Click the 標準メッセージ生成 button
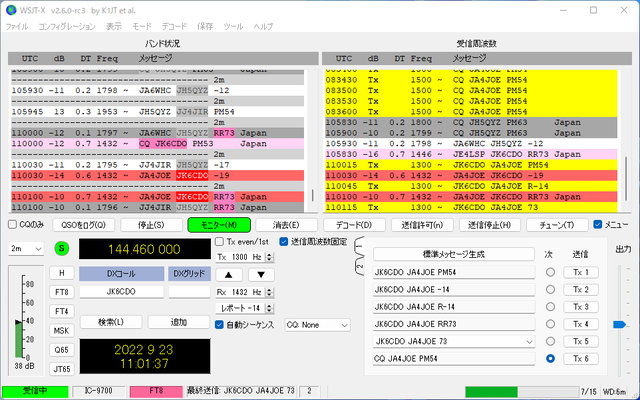Screen dimensions: 640x400 [x=453, y=254]
